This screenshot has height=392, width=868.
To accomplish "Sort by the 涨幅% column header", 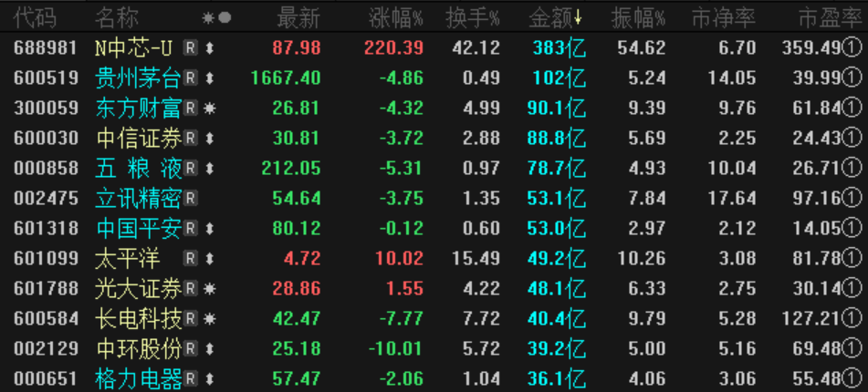I will click(x=396, y=18).
